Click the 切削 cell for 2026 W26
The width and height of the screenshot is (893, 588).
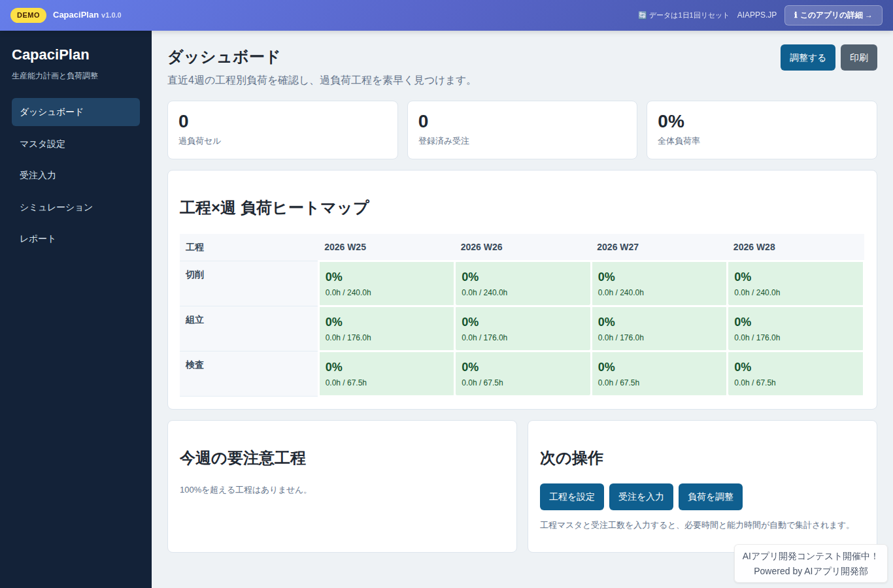click(x=523, y=284)
